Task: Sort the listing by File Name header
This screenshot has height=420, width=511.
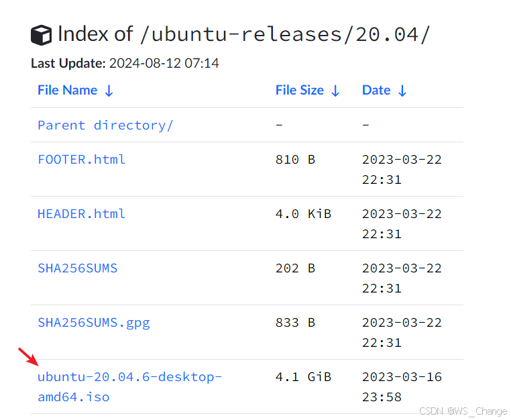Action: click(x=75, y=91)
